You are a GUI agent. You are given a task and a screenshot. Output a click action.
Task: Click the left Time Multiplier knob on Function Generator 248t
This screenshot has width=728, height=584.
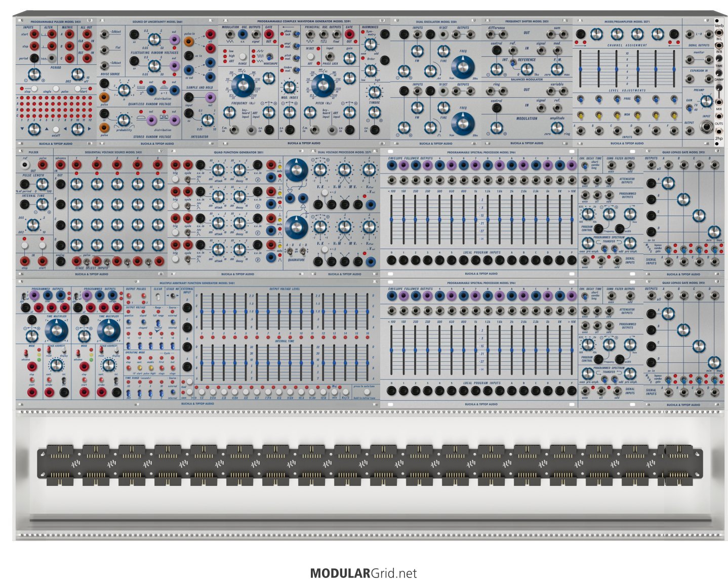click(x=56, y=330)
